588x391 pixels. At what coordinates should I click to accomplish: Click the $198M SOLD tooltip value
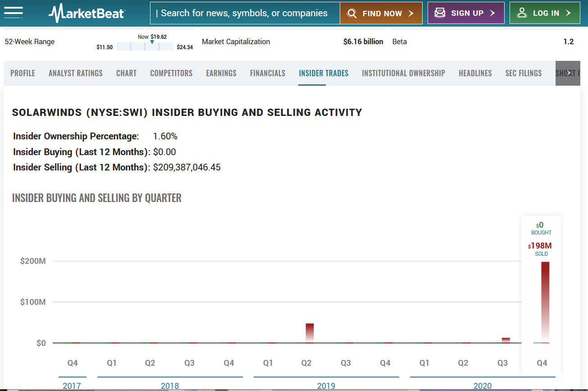(540, 246)
